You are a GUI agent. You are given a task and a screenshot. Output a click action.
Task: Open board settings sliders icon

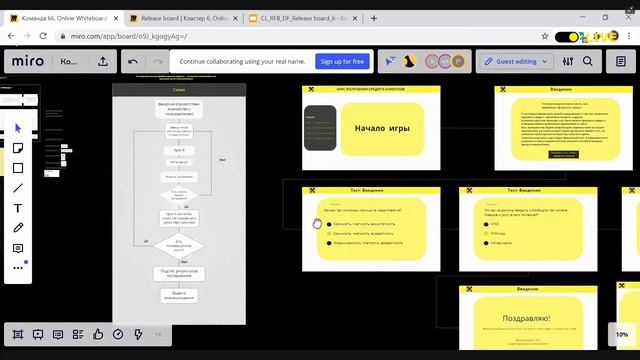(568, 62)
